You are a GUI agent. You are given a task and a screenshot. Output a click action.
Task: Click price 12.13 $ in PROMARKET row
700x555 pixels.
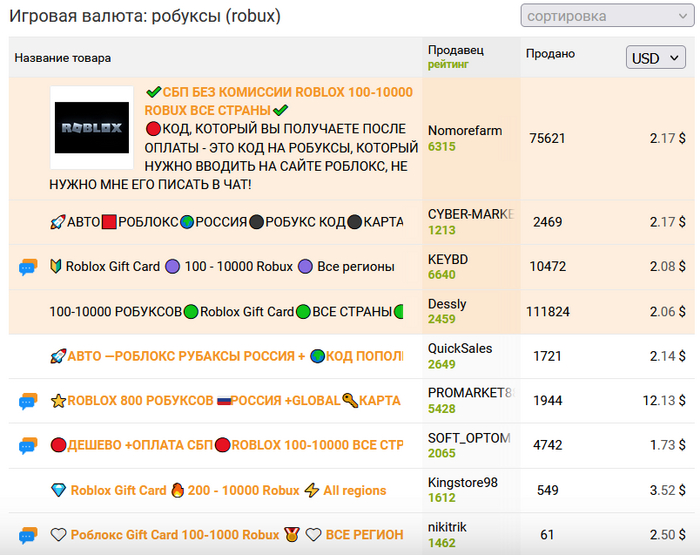pyautogui.click(x=664, y=401)
